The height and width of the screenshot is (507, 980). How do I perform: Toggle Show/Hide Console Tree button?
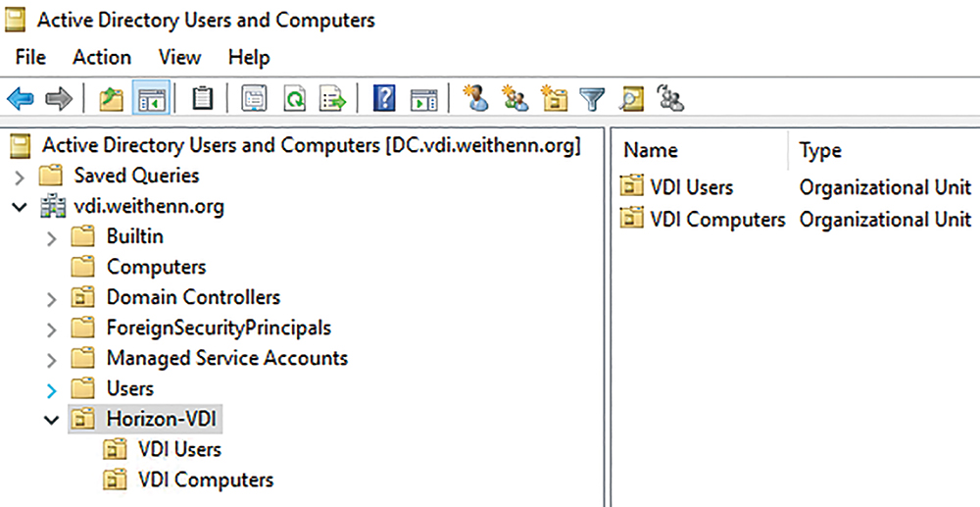151,99
